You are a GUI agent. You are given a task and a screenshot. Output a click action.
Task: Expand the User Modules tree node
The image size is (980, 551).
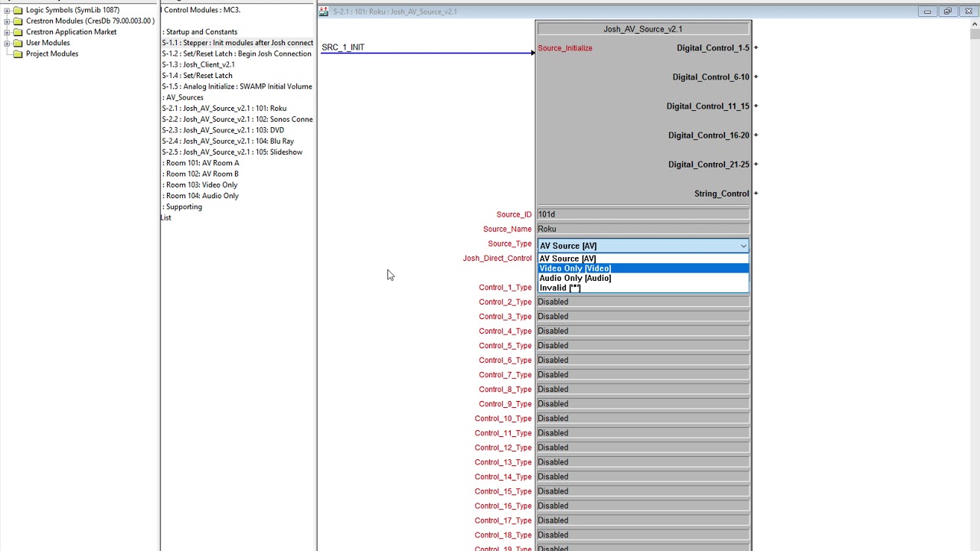[7, 43]
